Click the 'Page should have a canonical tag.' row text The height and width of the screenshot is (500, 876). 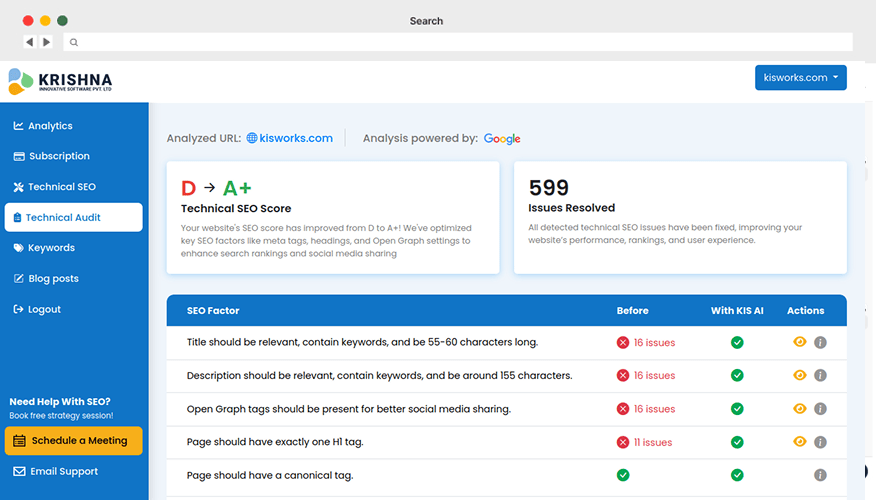click(270, 475)
